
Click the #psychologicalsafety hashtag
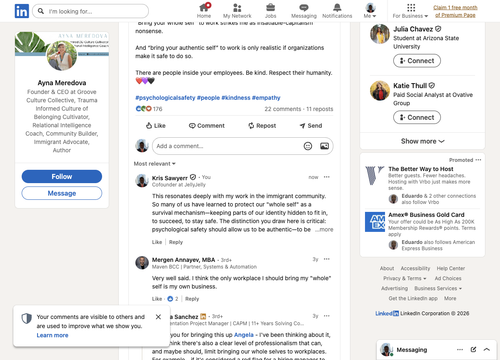click(165, 98)
